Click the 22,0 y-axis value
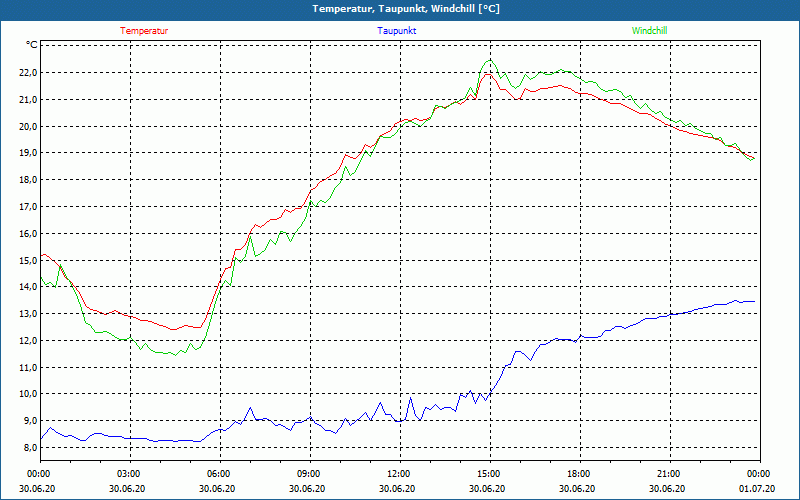This screenshot has width=800, height=500. pyautogui.click(x=29, y=73)
